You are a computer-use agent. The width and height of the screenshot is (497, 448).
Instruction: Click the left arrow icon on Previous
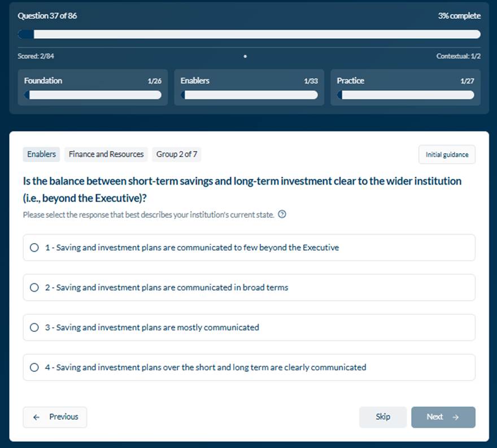coord(37,417)
